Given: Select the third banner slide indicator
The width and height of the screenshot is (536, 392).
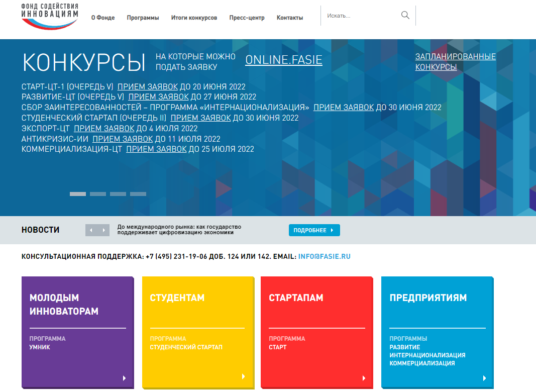Looking at the screenshot, I should click(118, 194).
